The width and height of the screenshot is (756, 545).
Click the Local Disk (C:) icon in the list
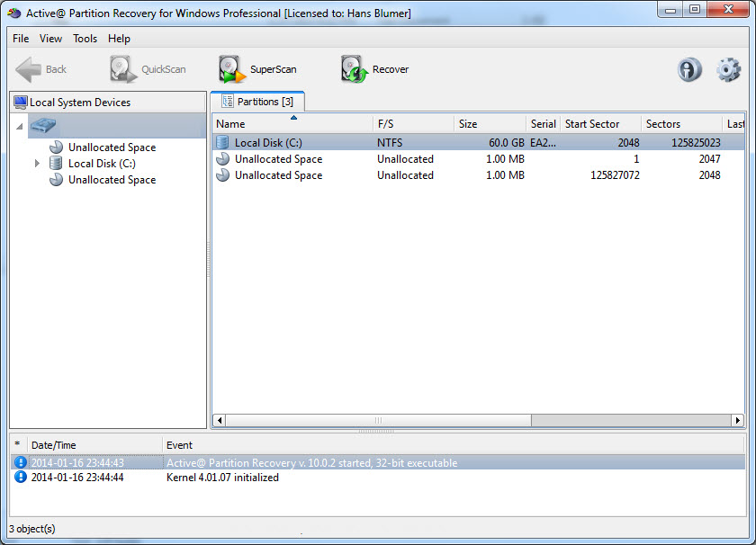[x=222, y=143]
